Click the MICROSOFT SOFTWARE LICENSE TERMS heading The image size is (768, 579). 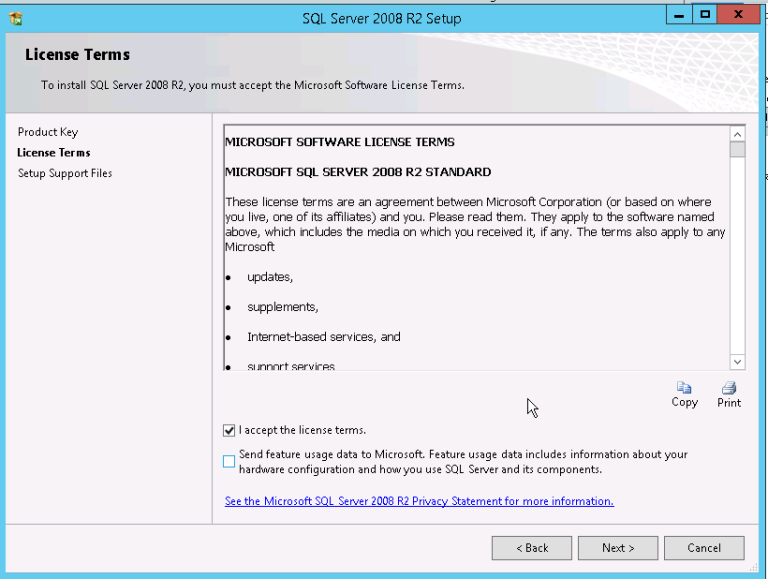[340, 142]
